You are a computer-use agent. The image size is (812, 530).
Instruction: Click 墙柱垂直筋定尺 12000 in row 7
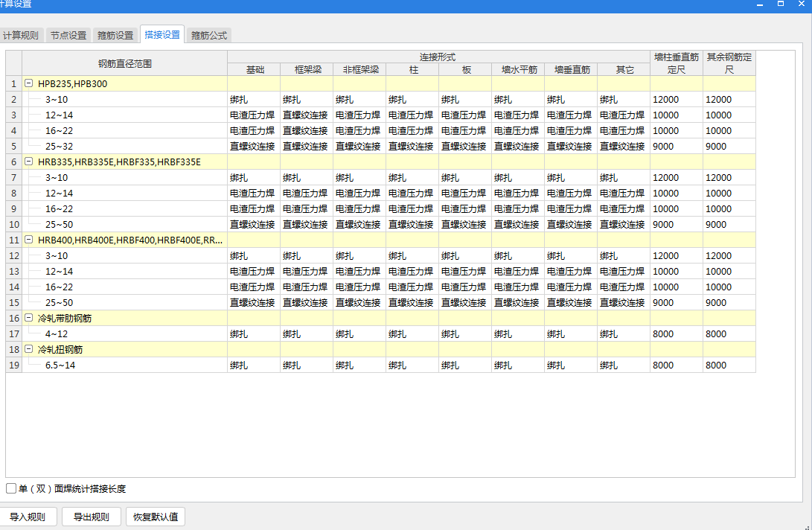(x=677, y=178)
